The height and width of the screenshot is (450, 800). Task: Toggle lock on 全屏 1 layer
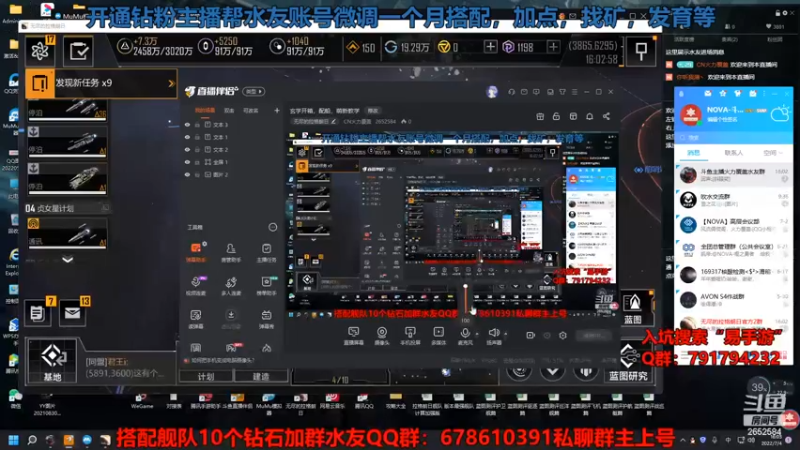197,162
